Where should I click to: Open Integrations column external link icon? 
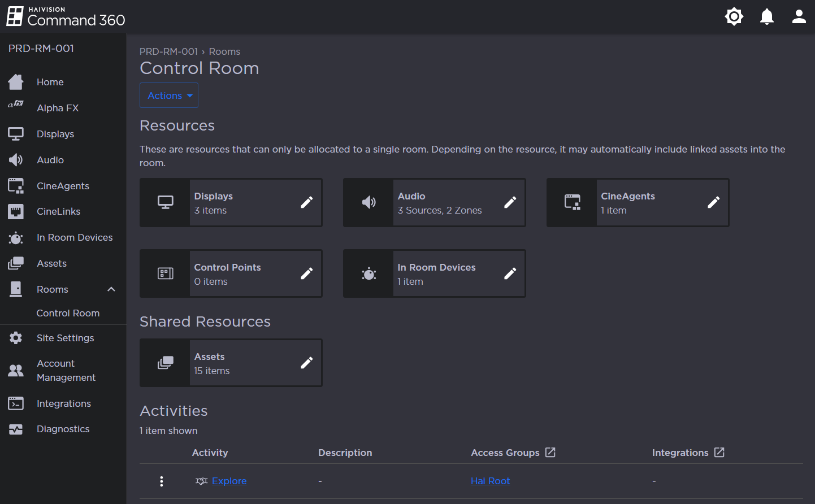pos(719,453)
